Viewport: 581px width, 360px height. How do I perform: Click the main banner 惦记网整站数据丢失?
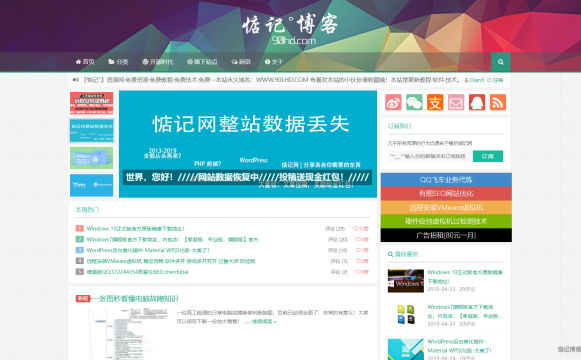248,144
